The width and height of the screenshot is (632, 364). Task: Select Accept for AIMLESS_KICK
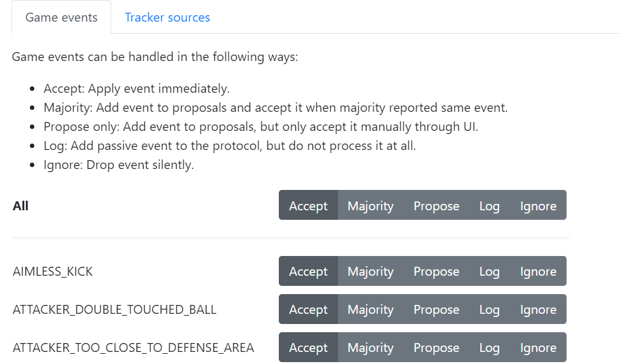click(x=308, y=271)
